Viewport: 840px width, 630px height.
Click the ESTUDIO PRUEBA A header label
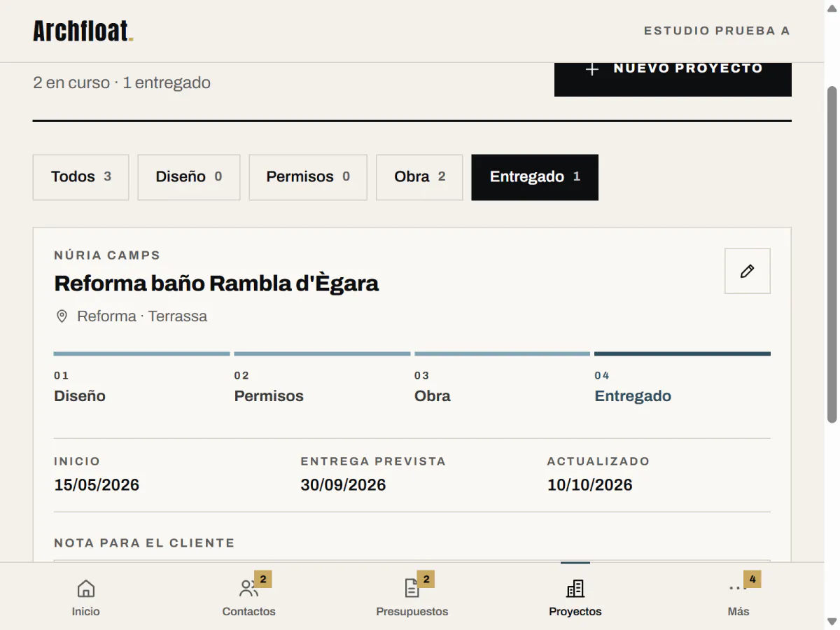717,31
